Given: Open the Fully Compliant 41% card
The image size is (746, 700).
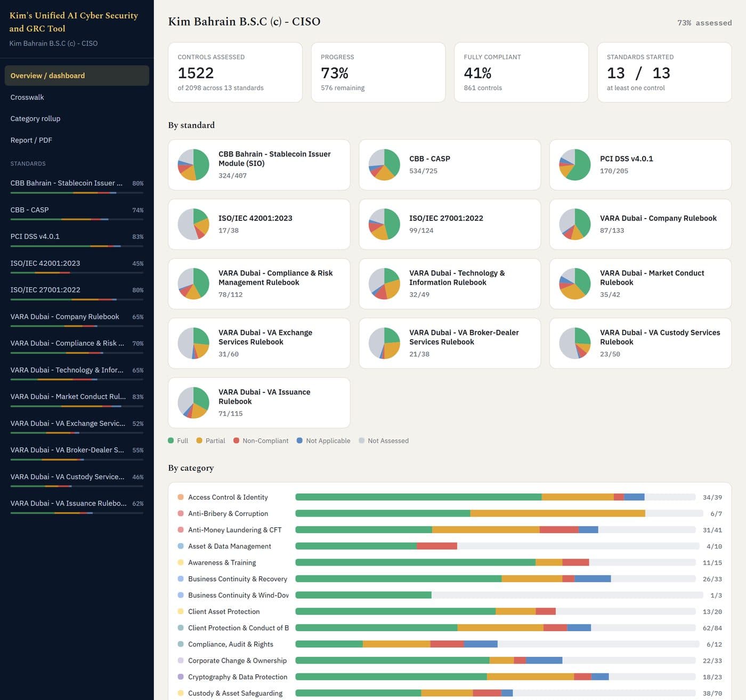Looking at the screenshot, I should (x=521, y=73).
